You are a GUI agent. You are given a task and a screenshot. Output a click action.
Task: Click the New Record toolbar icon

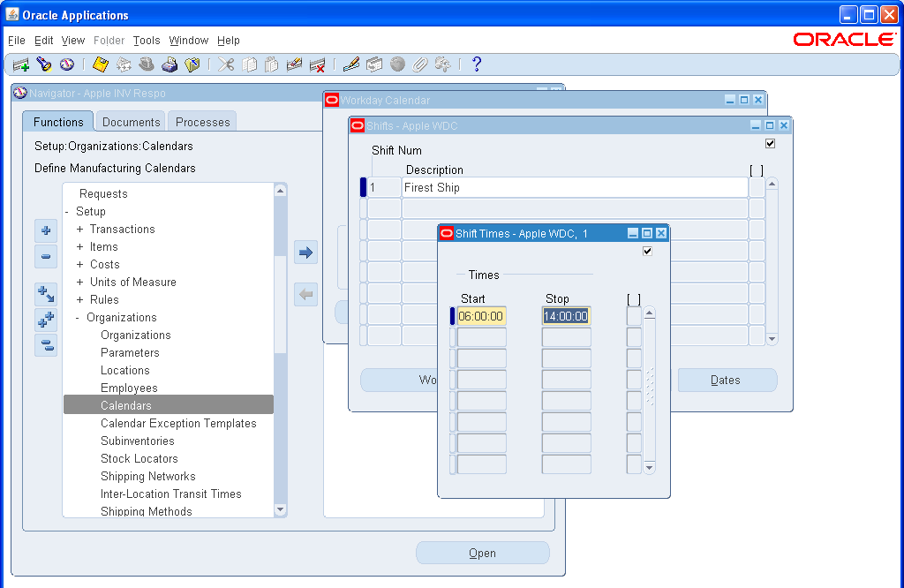pyautogui.click(x=21, y=64)
